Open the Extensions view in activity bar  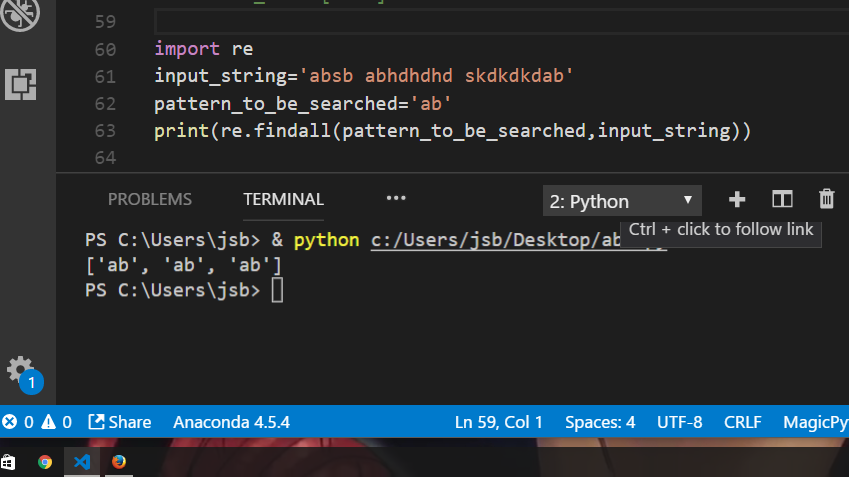pos(21,84)
